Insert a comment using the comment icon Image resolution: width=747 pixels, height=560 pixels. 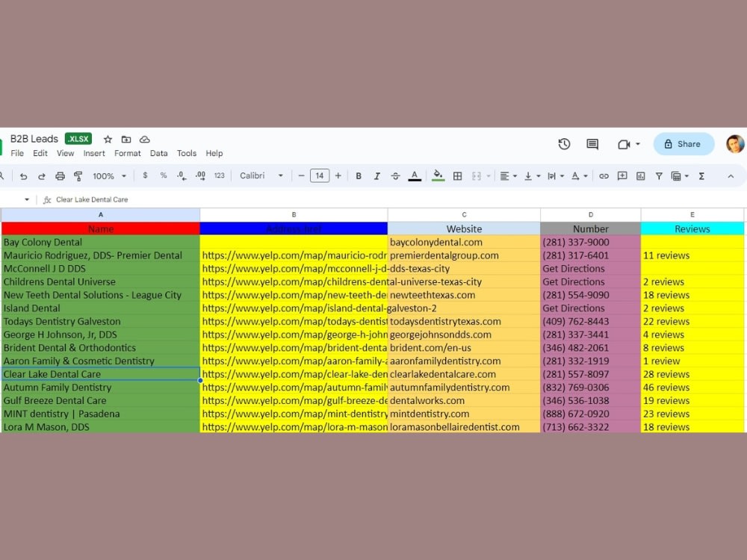pos(622,176)
